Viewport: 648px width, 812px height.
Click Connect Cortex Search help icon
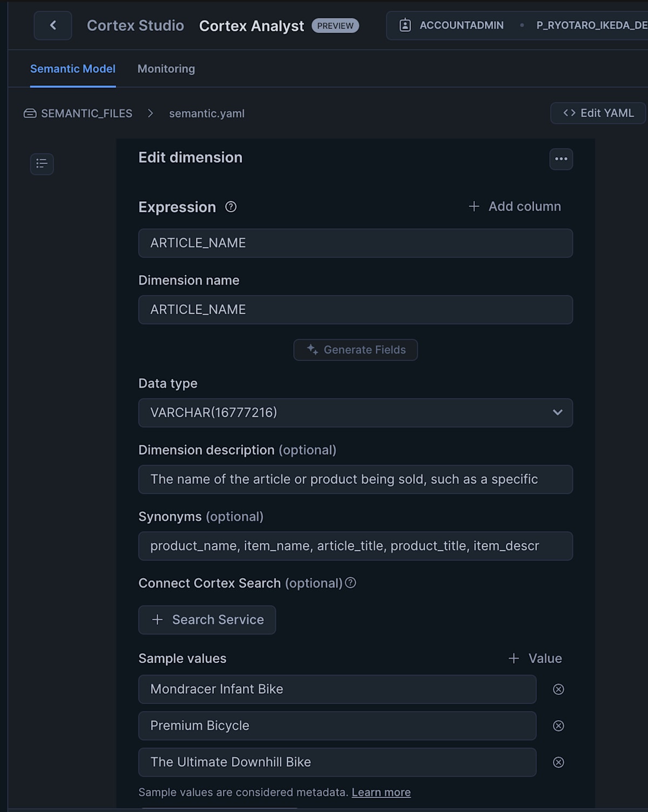pyautogui.click(x=350, y=583)
